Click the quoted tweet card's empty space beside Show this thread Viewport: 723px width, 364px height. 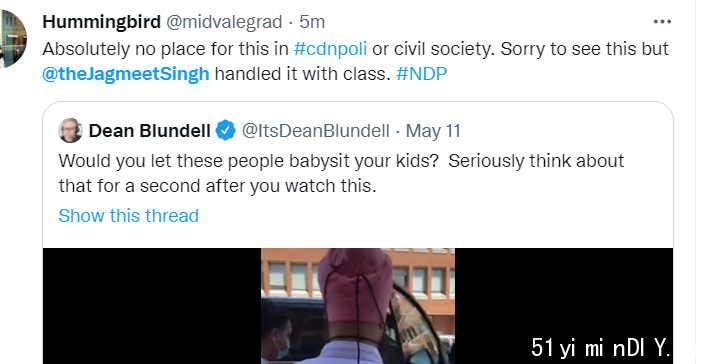433,216
